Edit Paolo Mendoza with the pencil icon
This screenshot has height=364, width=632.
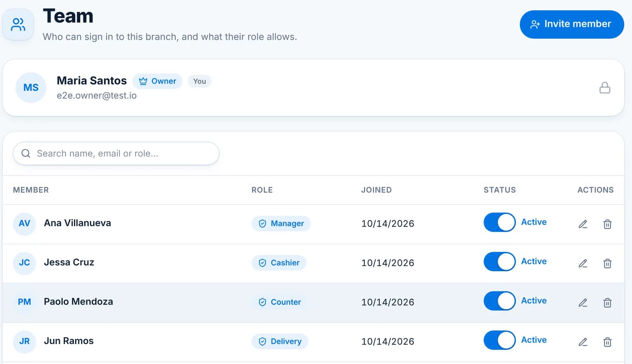coord(583,303)
